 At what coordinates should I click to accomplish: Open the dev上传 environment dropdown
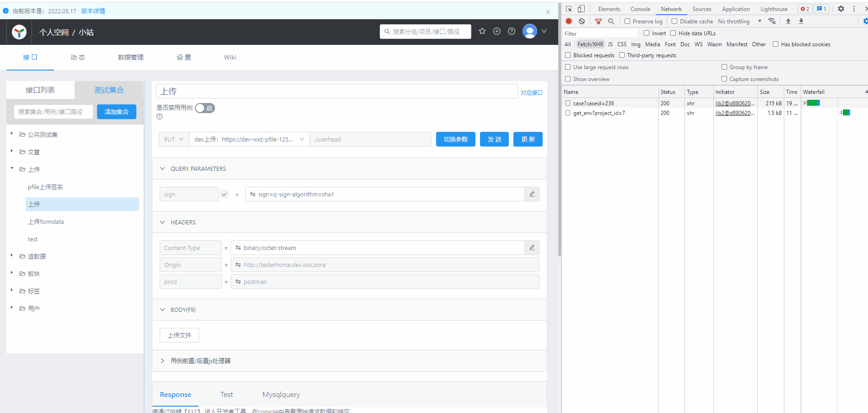[249, 139]
